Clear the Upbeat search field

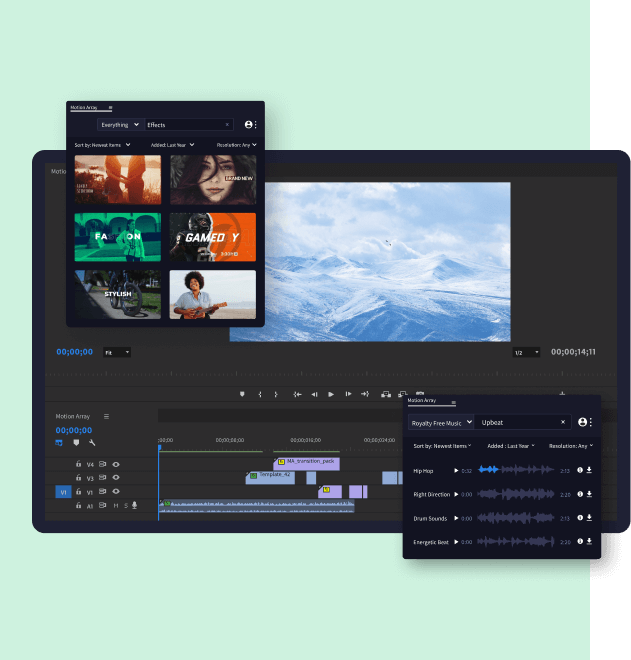pyautogui.click(x=562, y=422)
